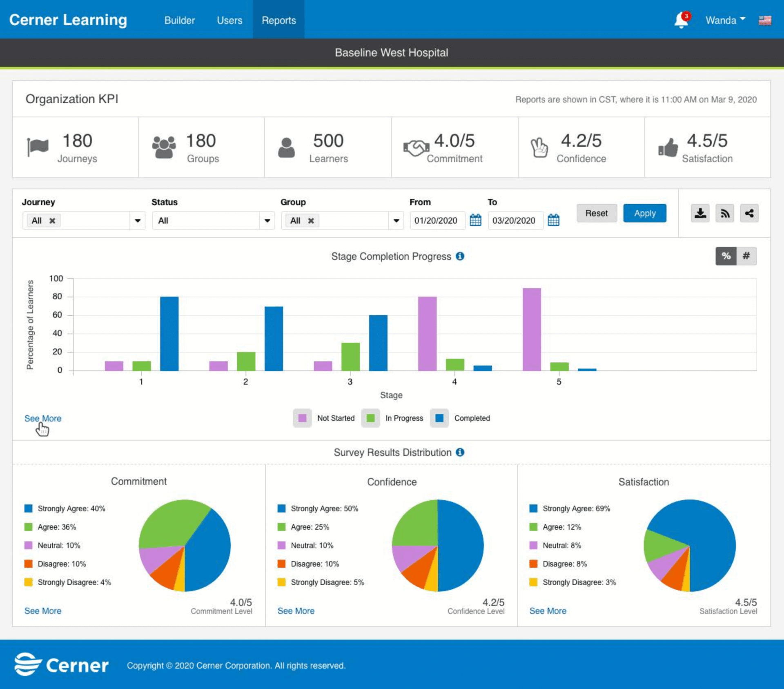784x689 pixels.
Task: Click the Cerner footer logo
Action: coord(62,665)
